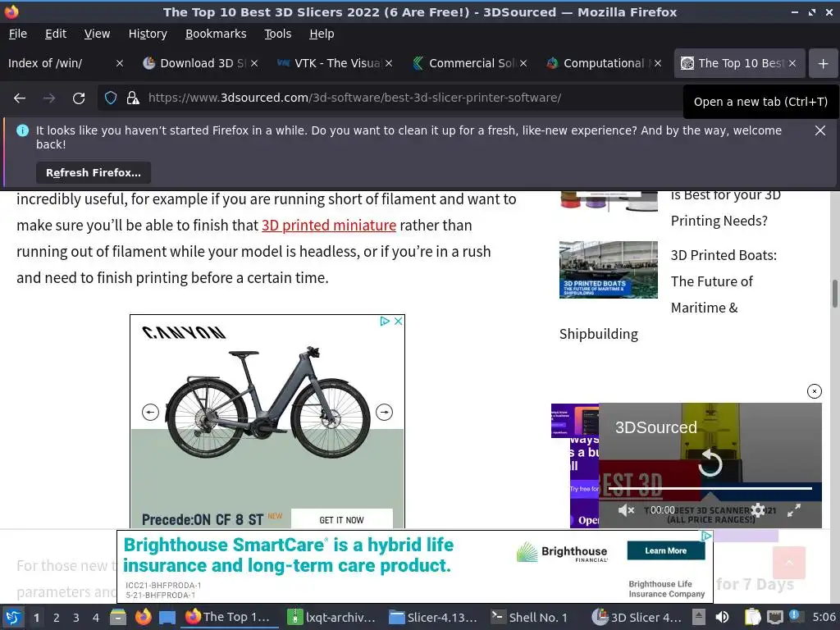Unmute the floating video player
The image size is (840, 630).
pyautogui.click(x=626, y=510)
